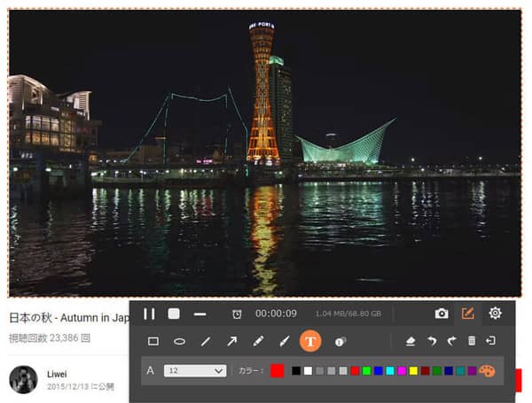
Task: Delete all annotations with trash icon
Action: coord(471,341)
